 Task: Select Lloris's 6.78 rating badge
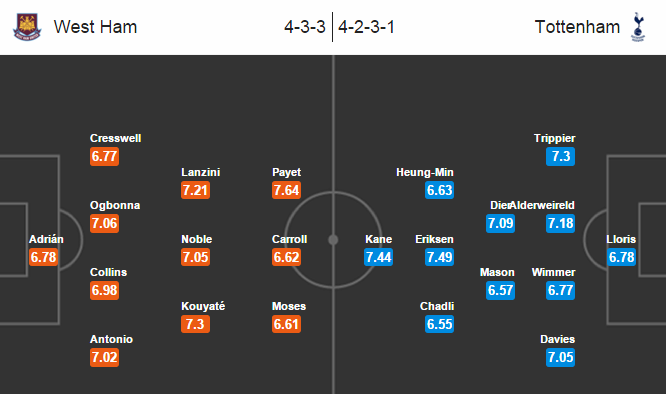(x=621, y=257)
